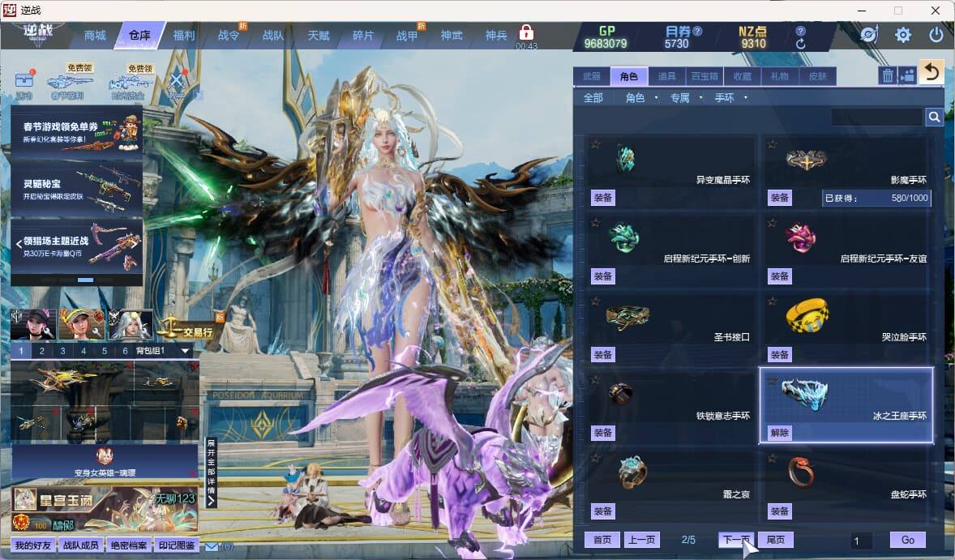
Task: Open the video camera recording icon
Action: click(x=907, y=75)
